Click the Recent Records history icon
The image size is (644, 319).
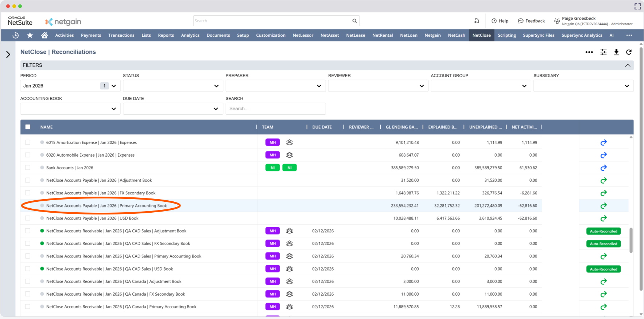click(16, 35)
